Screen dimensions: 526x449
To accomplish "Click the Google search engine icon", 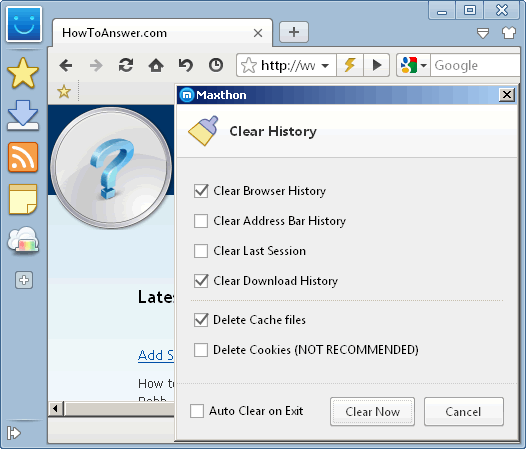I will click(x=409, y=65).
